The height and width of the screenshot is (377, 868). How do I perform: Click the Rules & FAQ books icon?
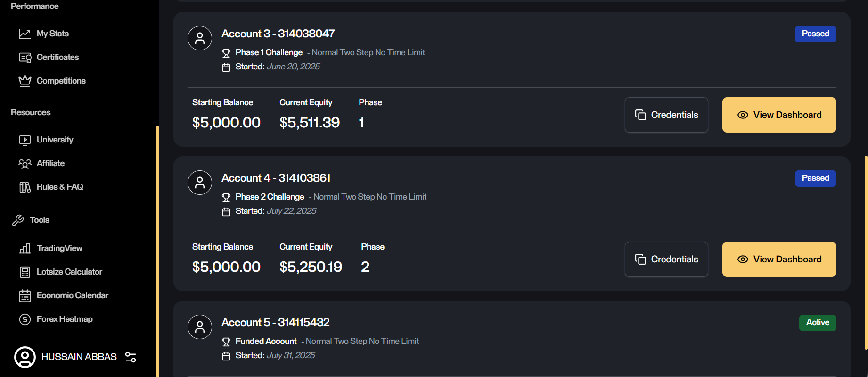25,187
